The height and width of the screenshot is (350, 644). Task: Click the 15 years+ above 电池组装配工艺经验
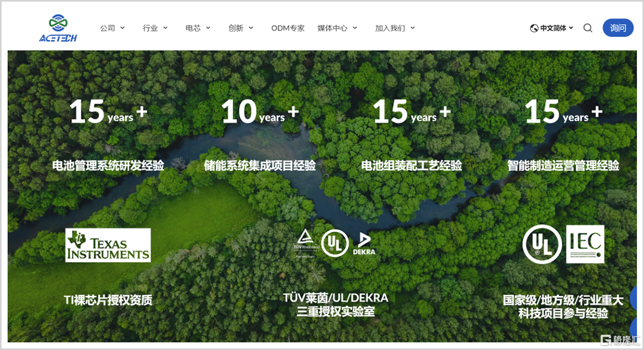412,111
